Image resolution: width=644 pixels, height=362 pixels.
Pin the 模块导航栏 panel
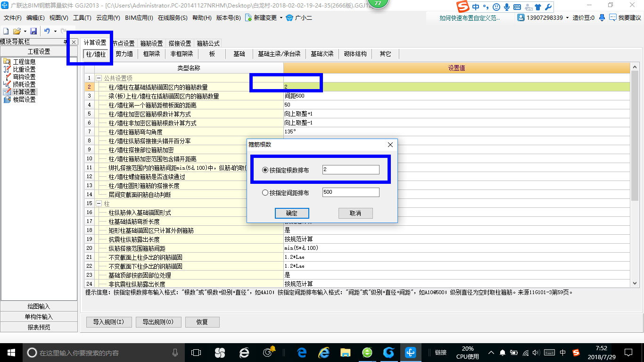coord(66,42)
